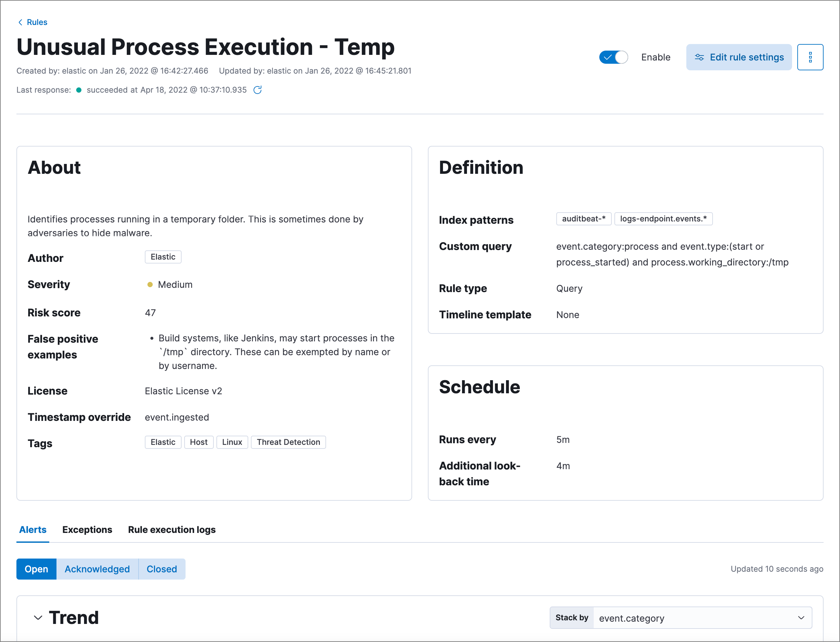Click the Open alerts button

coord(36,568)
